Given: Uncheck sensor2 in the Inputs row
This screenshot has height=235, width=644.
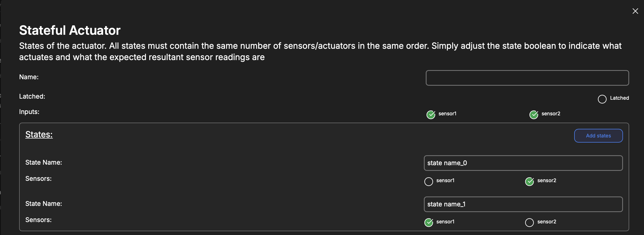Looking at the screenshot, I should pyautogui.click(x=534, y=115).
